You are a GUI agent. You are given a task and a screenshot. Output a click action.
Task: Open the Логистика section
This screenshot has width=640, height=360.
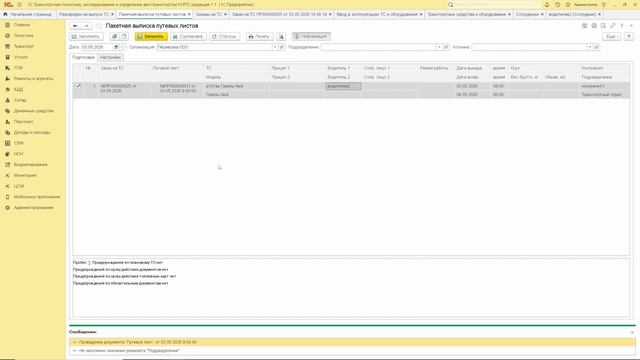click(23, 36)
